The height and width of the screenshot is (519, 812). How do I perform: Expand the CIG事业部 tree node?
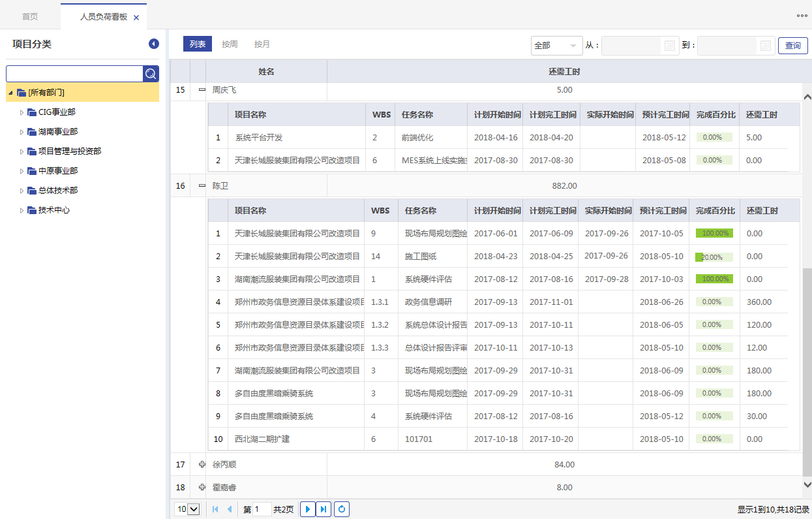pyautogui.click(x=22, y=112)
